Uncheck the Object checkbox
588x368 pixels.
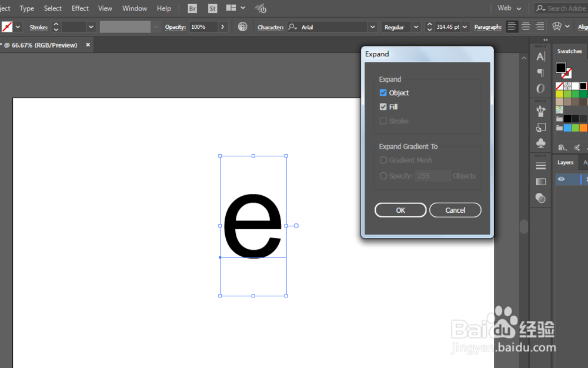tap(383, 92)
